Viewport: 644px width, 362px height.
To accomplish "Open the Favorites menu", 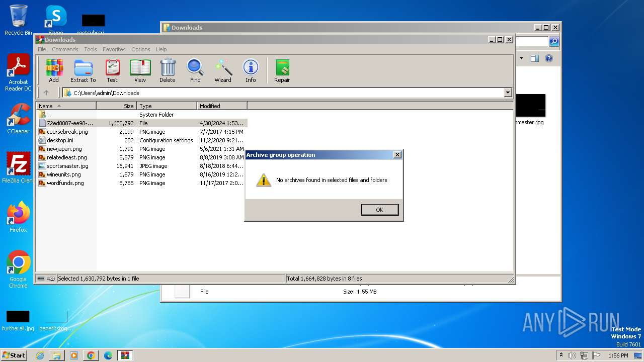I will coord(114,49).
